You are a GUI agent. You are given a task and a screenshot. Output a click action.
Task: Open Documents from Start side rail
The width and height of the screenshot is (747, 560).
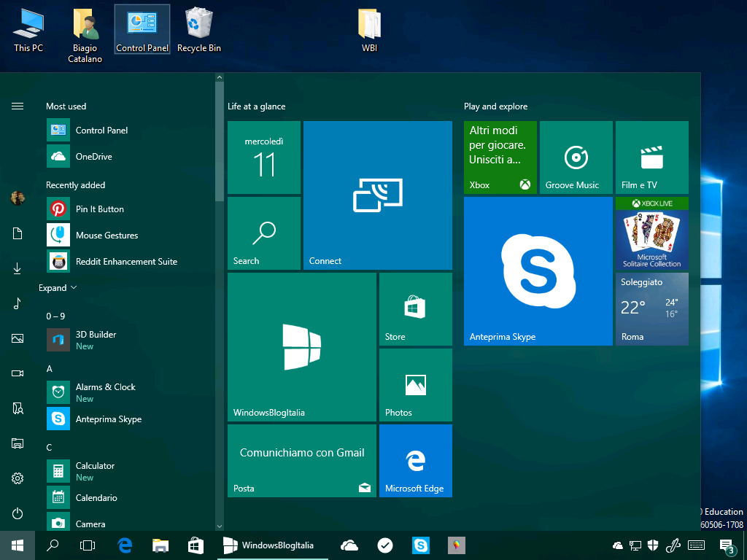[x=18, y=233]
